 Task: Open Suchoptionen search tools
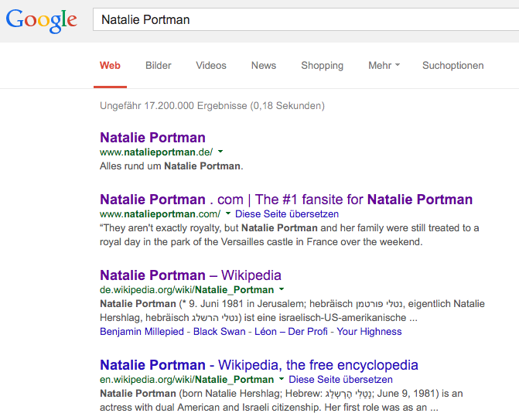452,66
